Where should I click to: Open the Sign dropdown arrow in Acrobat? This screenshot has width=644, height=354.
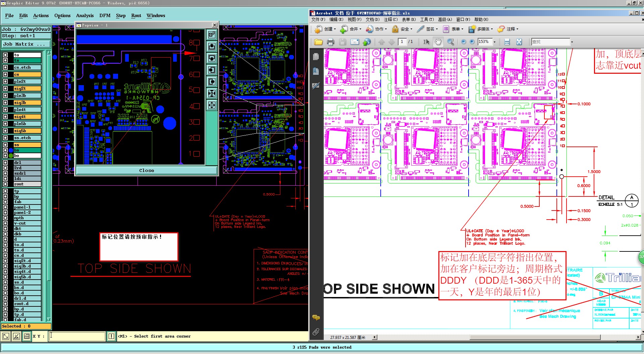click(x=437, y=29)
